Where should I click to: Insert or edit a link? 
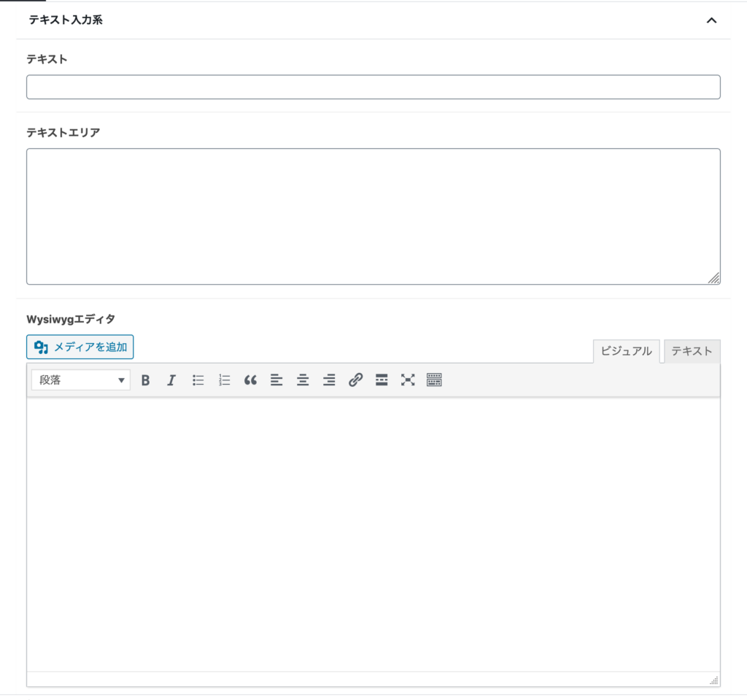tap(355, 380)
